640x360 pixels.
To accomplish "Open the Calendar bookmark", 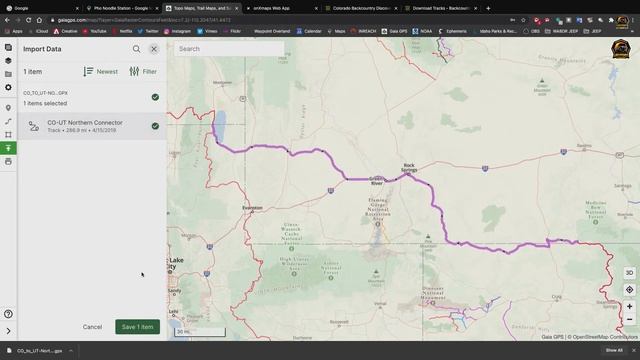I will coord(309,31).
